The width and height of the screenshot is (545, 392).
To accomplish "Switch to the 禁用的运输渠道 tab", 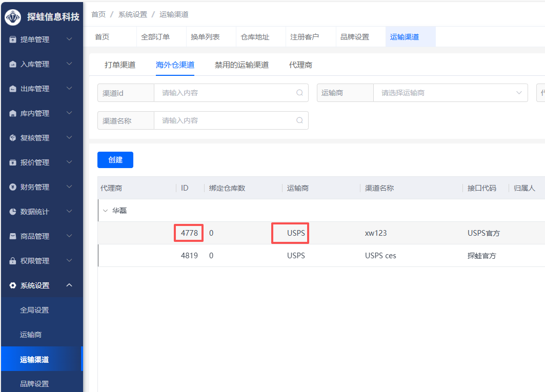I will click(x=241, y=65).
